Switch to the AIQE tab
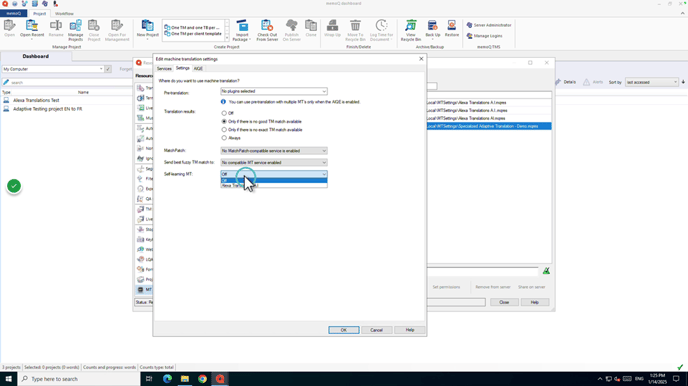 pyautogui.click(x=198, y=68)
